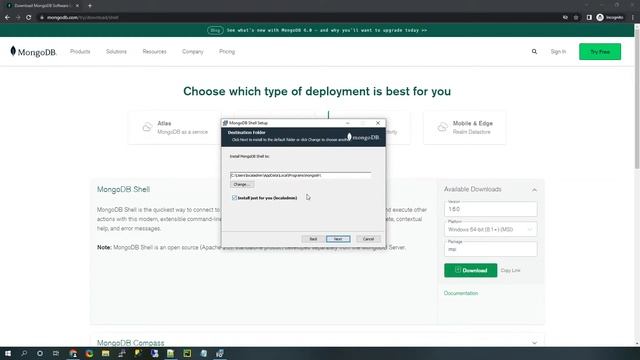
Task: Select the Mobile & Edge Realm Datastore card
Action: (x=464, y=127)
